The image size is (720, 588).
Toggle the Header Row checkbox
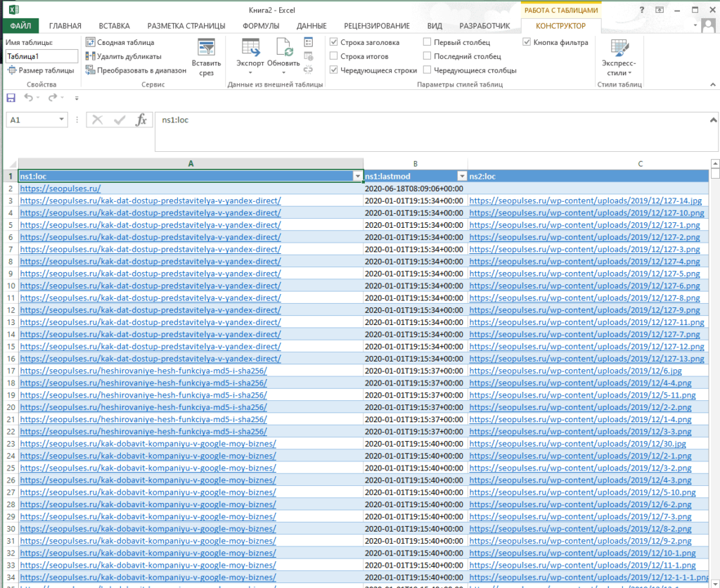[x=334, y=42]
